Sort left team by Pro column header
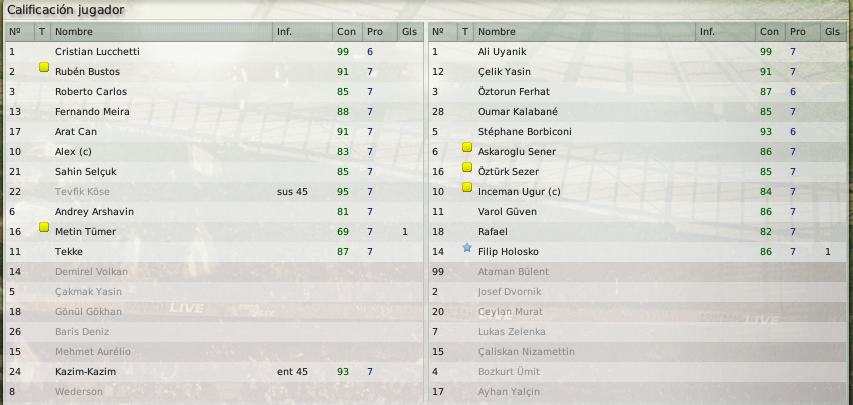 click(380, 32)
